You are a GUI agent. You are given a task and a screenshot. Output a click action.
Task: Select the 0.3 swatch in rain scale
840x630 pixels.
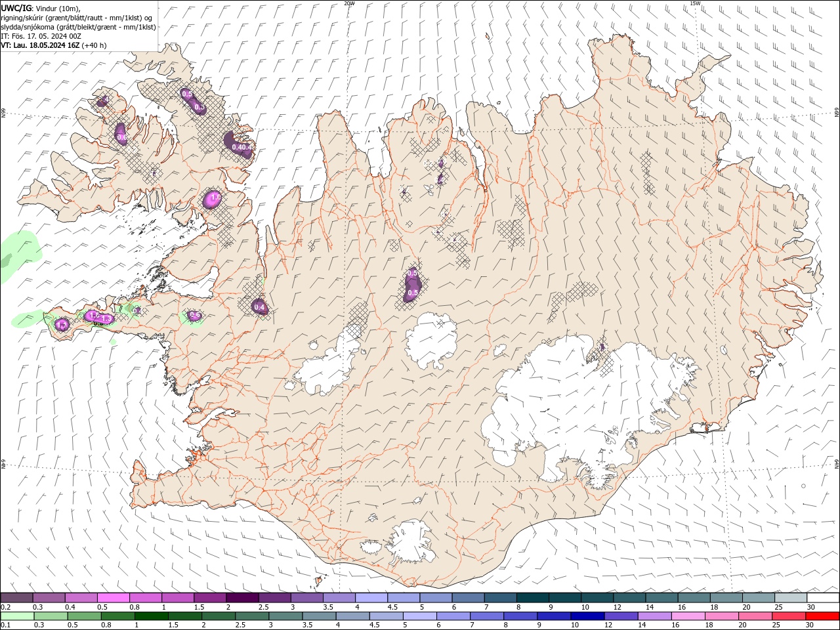point(51,616)
